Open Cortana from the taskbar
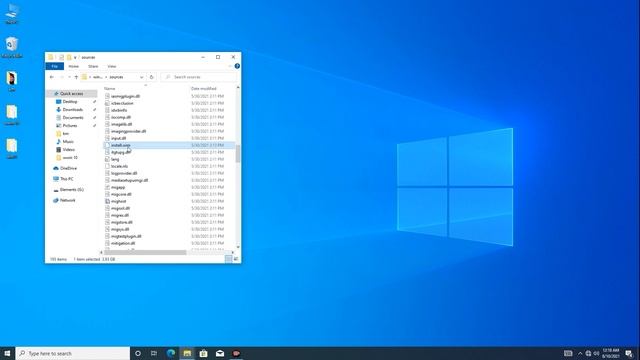 [x=138, y=353]
